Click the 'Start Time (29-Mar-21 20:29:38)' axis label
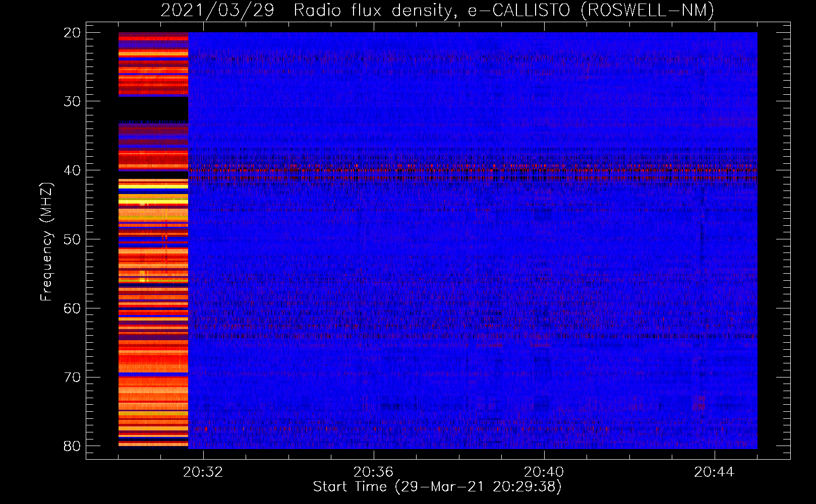Screen dimensions: 816x504 [437, 487]
